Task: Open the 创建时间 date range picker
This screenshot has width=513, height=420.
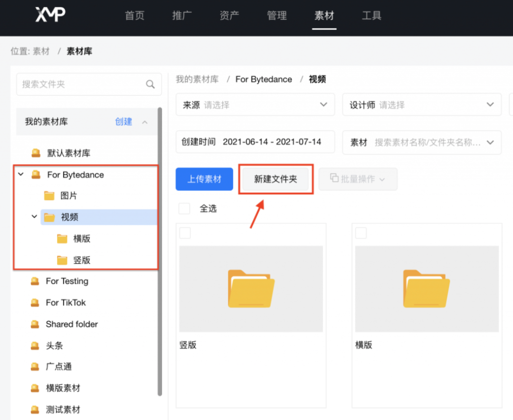Action: coord(255,142)
